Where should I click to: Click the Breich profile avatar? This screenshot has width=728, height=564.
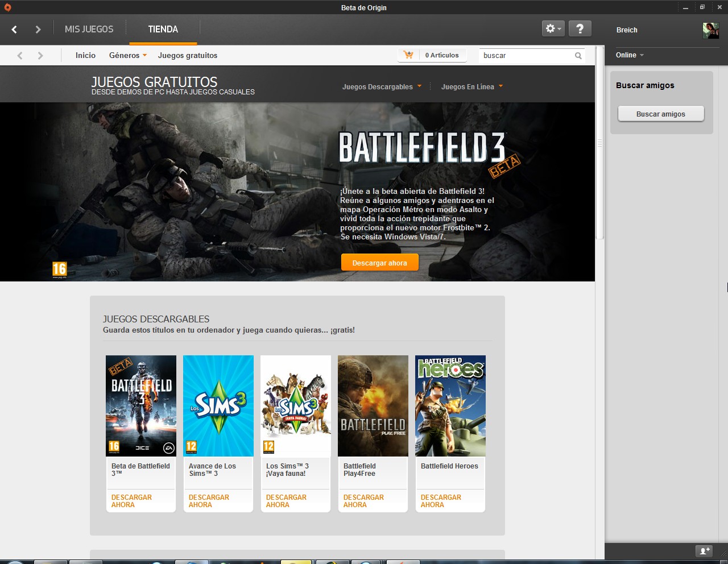point(711,30)
